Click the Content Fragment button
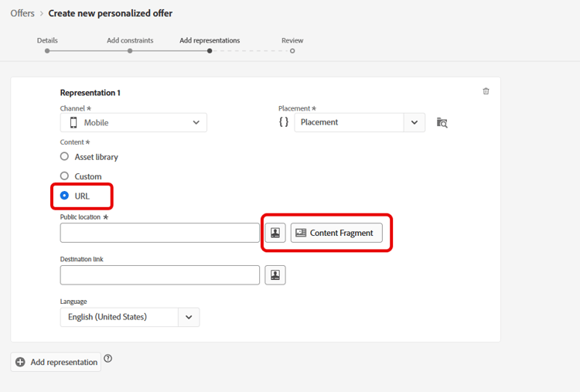The width and height of the screenshot is (580, 392). (x=336, y=233)
